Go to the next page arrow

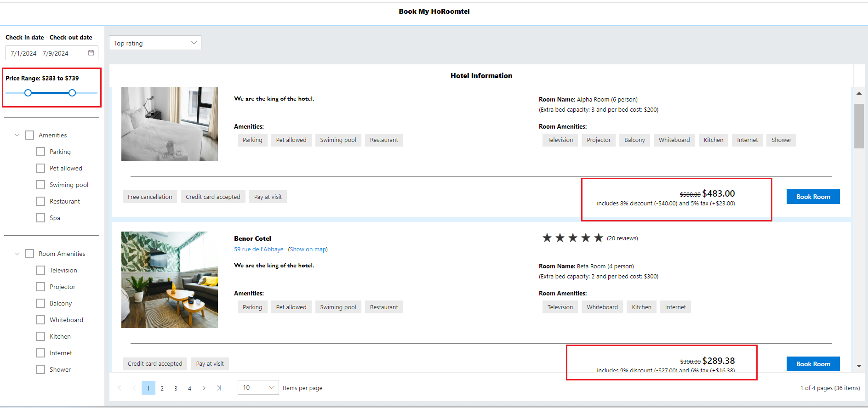pyautogui.click(x=204, y=388)
